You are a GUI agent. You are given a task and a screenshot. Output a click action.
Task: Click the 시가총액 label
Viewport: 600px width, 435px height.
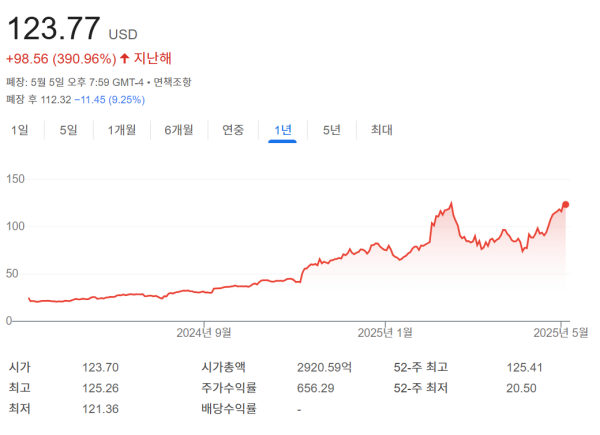[x=223, y=367]
